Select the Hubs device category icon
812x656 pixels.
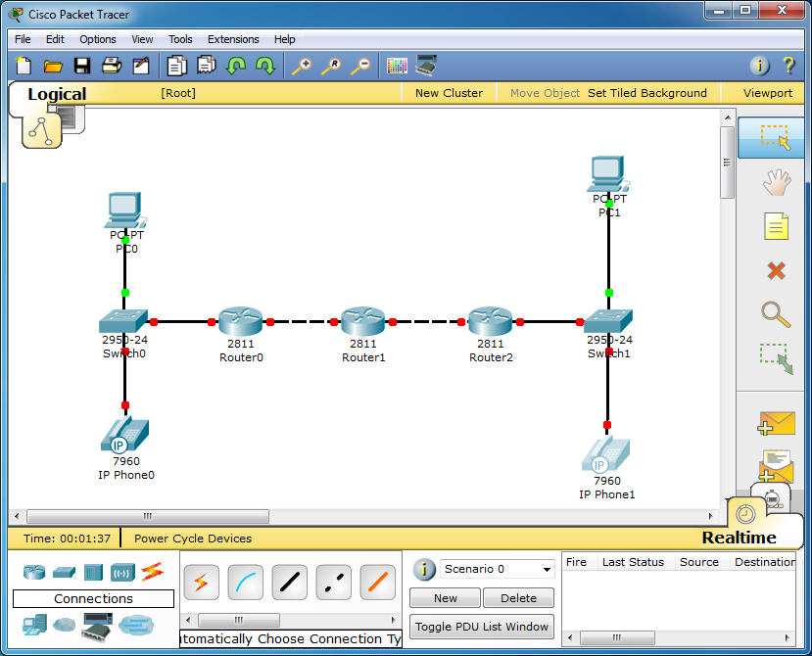tap(93, 572)
